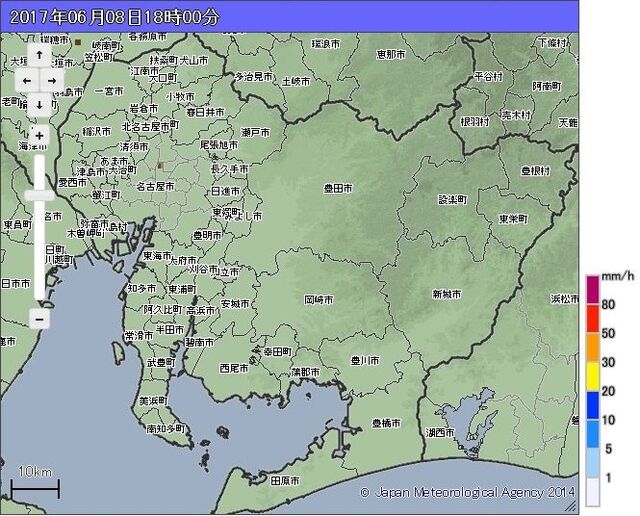The width and height of the screenshot is (640, 516).
Task: Click the white lowest legend color box
Action: 593,492
